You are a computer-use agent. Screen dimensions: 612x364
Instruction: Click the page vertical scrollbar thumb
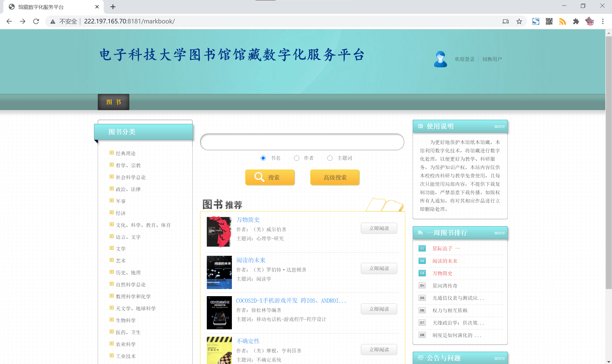click(x=608, y=162)
